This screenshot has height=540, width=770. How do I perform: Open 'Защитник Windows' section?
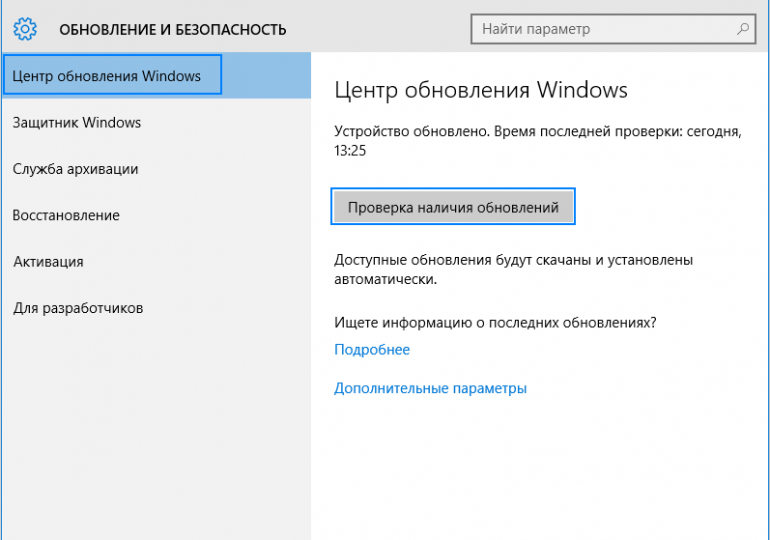click(156, 122)
